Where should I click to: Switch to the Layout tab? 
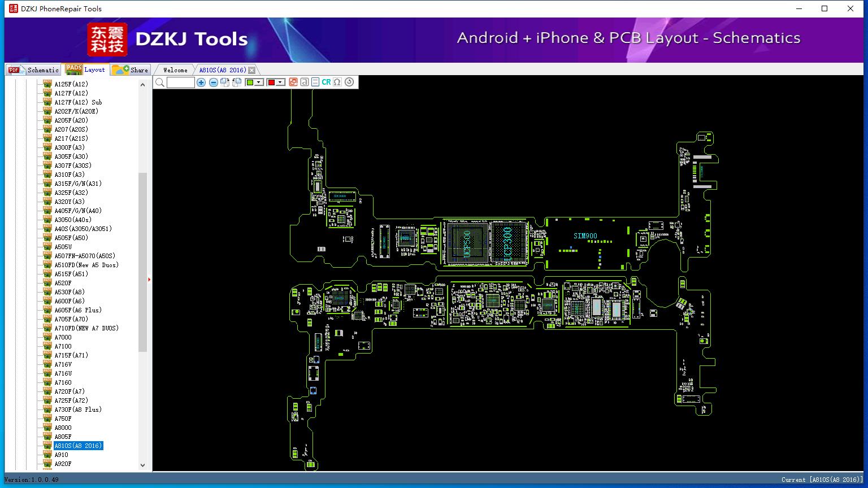pyautogui.click(x=86, y=69)
